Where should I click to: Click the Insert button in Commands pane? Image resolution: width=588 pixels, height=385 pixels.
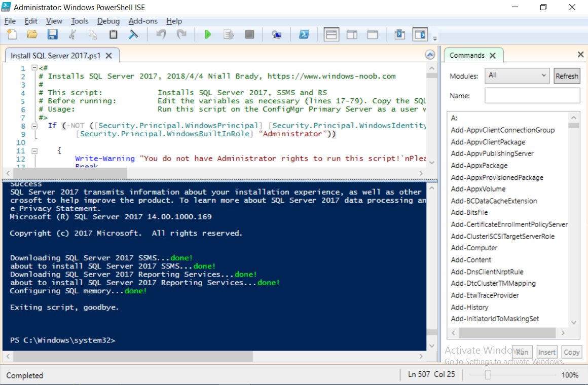pyautogui.click(x=547, y=352)
